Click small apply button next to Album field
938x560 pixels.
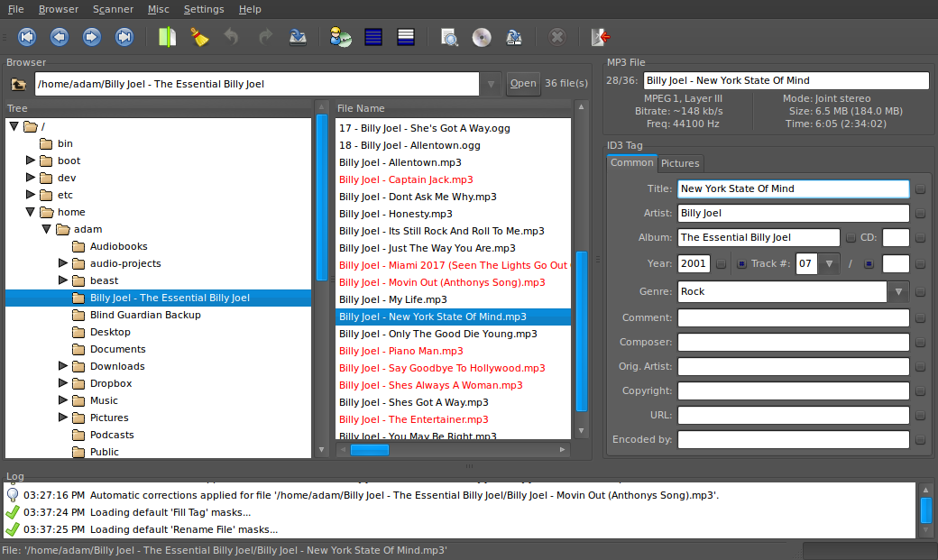tap(851, 238)
